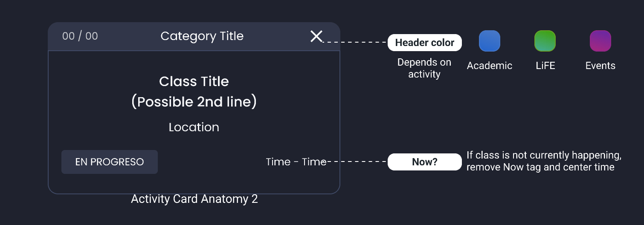644x225 pixels.
Task: Click the Header color annotation pill
Action: (424, 43)
